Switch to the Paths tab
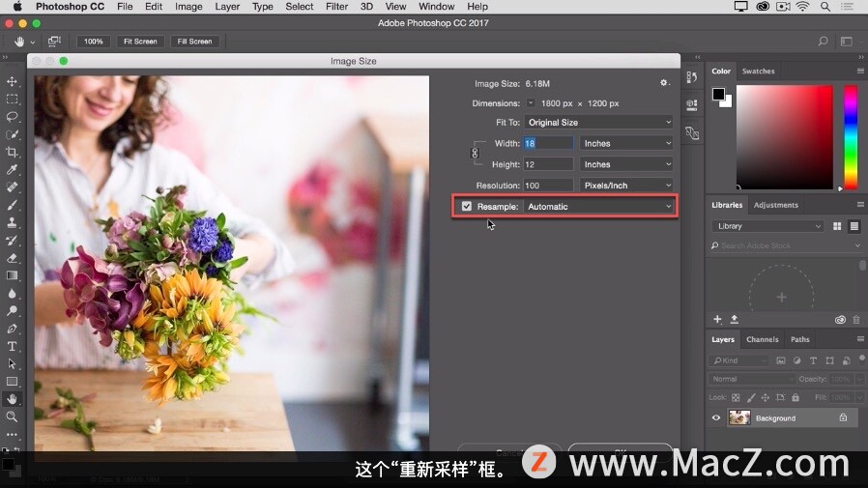This screenshot has width=868, height=488. pyautogui.click(x=800, y=339)
